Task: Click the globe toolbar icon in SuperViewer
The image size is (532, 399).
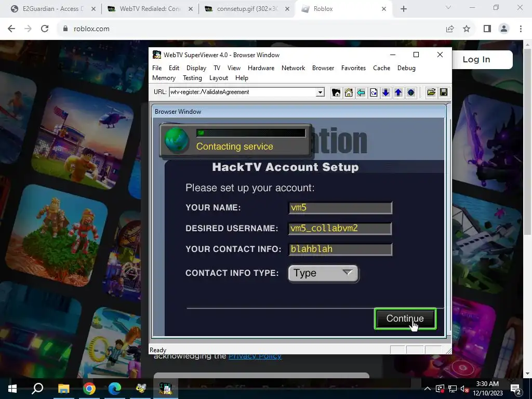Action: click(411, 92)
